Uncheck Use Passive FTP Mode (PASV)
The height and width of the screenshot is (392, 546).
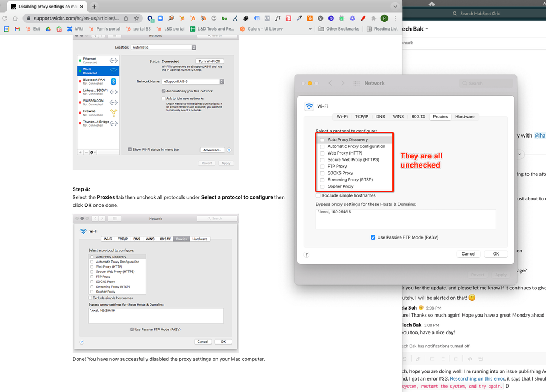(373, 237)
